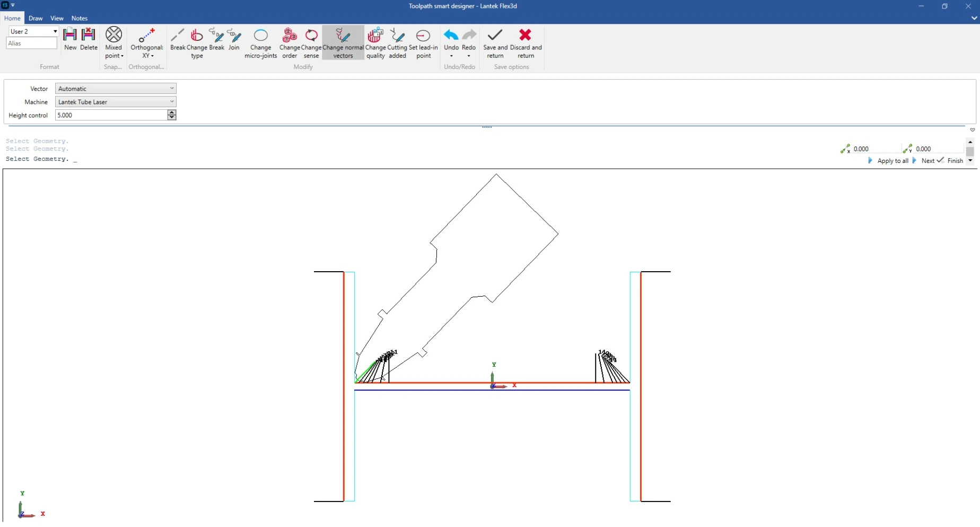Expand the Orthogonal XY options arrow
The width and height of the screenshot is (980, 527).
tap(152, 56)
